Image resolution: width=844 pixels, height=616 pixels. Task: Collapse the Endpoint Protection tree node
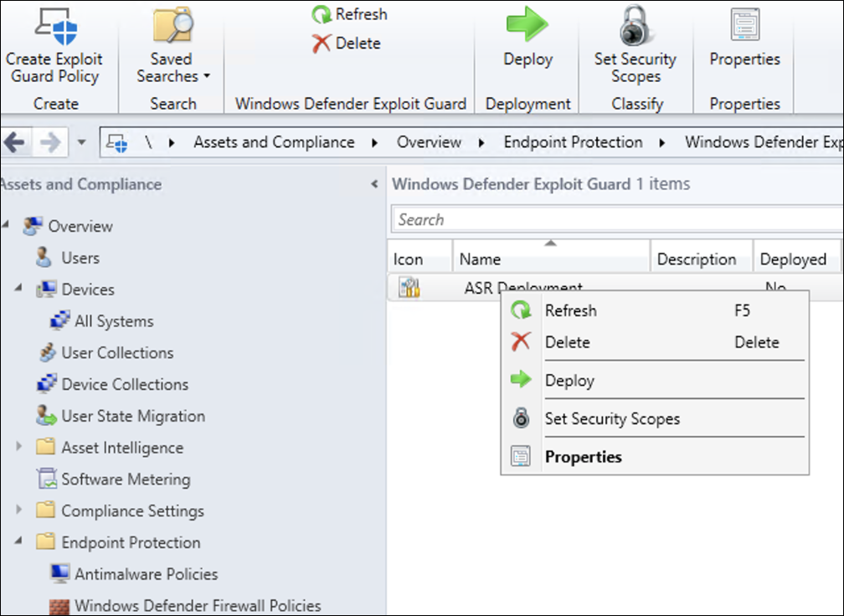click(x=19, y=542)
